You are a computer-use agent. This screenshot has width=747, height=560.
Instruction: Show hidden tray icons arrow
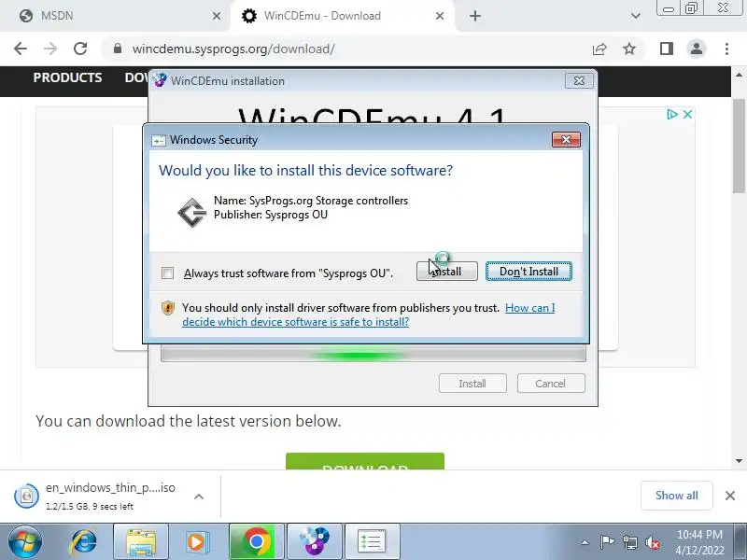tap(585, 542)
